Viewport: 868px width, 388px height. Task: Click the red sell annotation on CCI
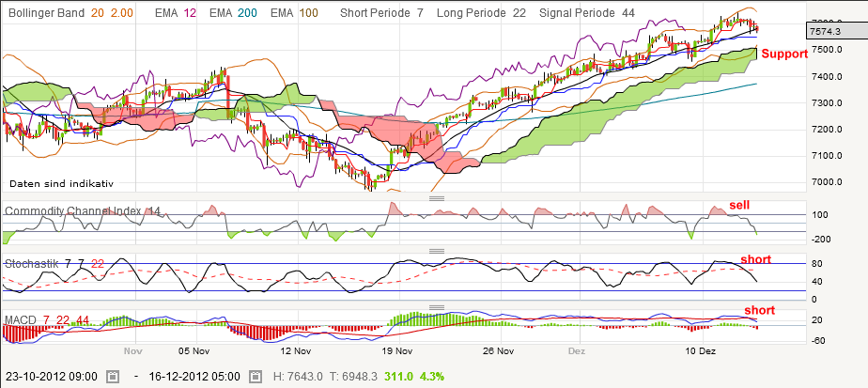click(x=739, y=206)
